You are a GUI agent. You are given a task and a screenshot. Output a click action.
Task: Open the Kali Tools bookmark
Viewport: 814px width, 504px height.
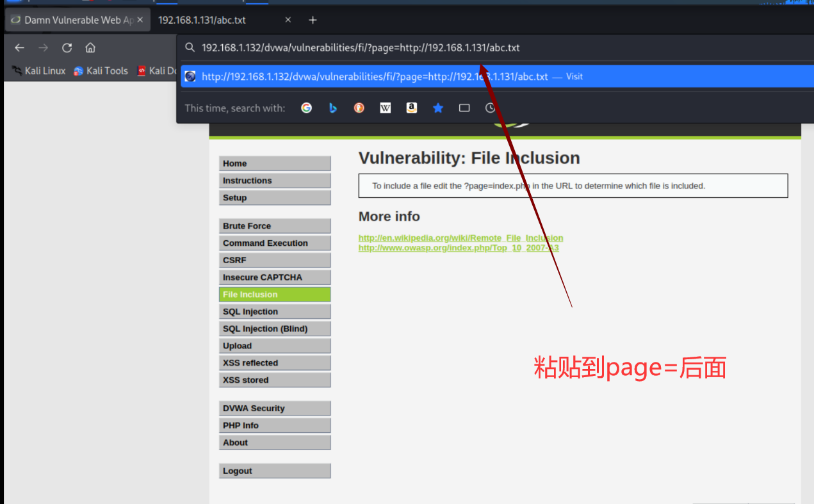click(101, 70)
